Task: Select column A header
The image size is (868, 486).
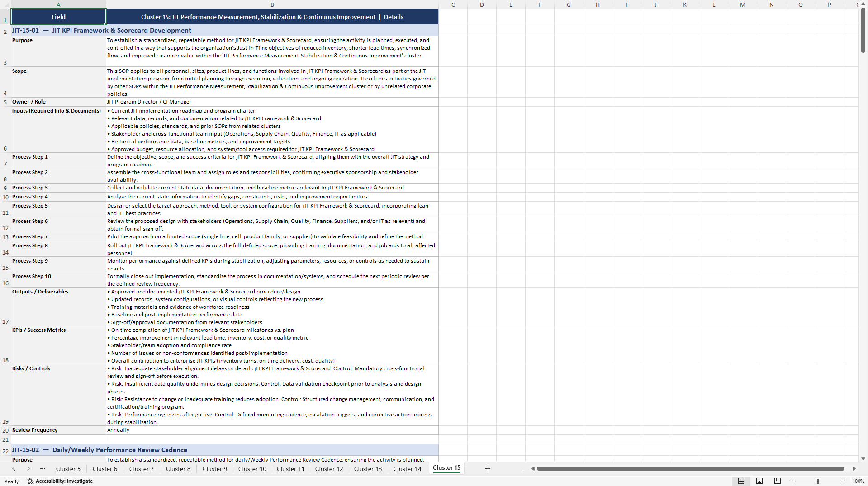Action: click(x=58, y=5)
